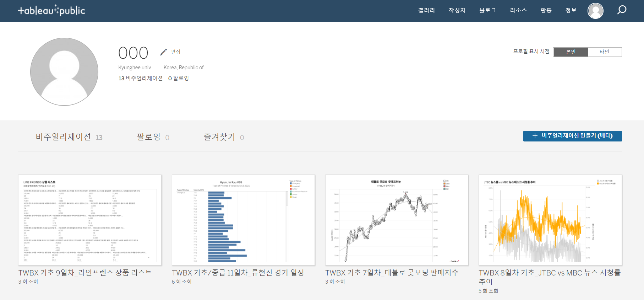Click title TWBX 기초 9일차_라인프렌즈 상품 리스트
Viewport: 644px width, 300px height.
tap(85, 273)
